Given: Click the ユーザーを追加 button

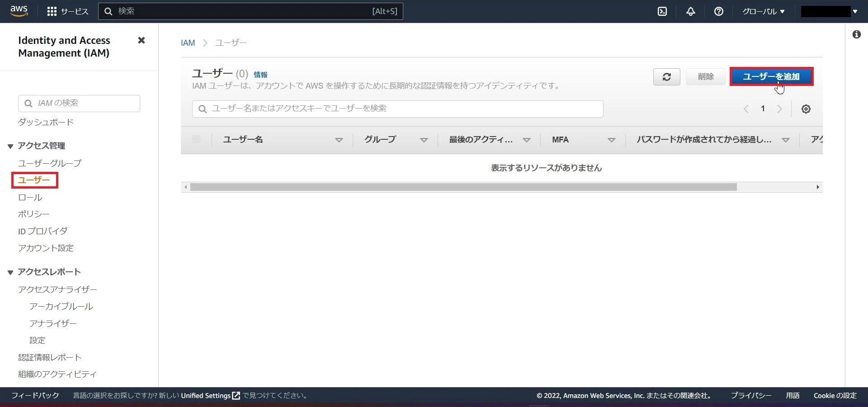Looking at the screenshot, I should 771,77.
